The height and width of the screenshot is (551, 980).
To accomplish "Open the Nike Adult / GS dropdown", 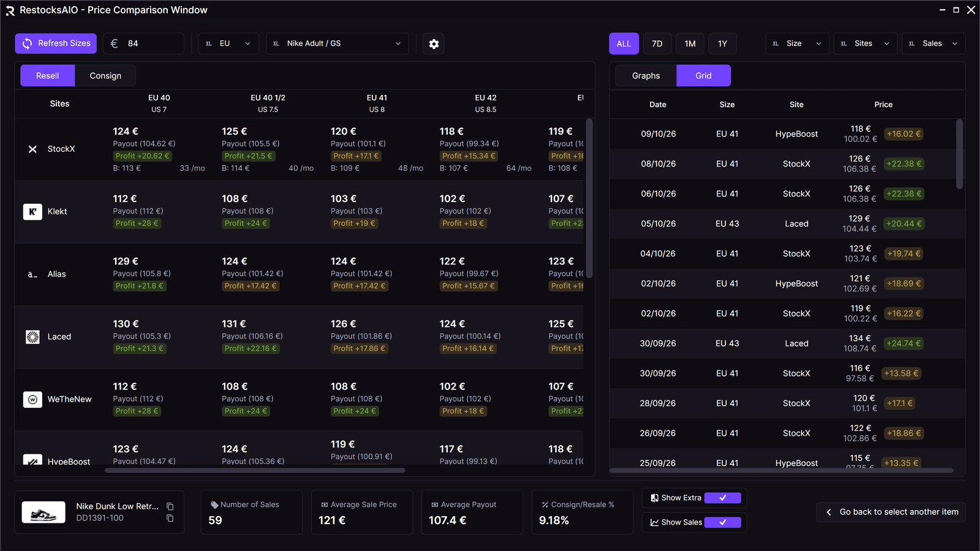I will pos(337,43).
